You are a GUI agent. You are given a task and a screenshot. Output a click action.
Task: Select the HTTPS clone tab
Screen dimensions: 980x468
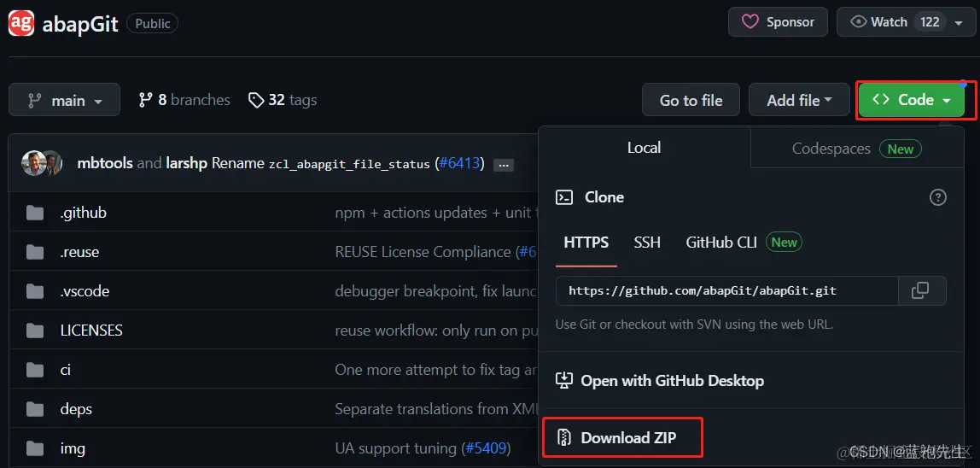tap(586, 243)
